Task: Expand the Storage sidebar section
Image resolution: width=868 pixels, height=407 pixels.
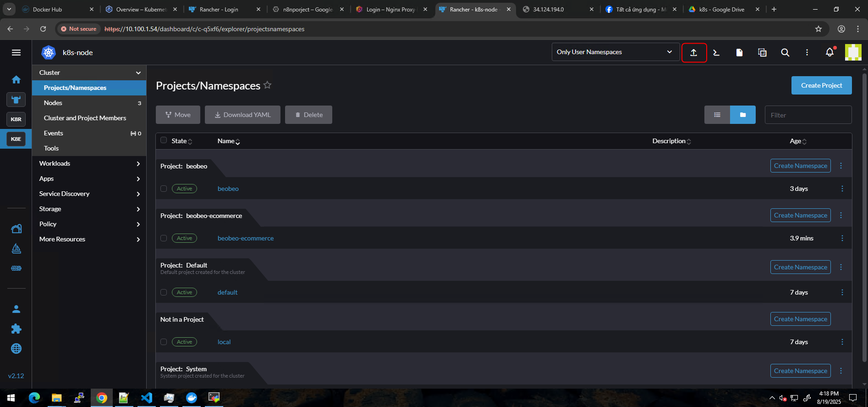Action: [x=89, y=209]
